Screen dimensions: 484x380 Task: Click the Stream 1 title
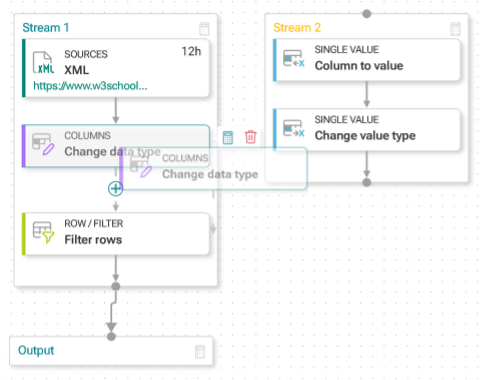(x=46, y=28)
